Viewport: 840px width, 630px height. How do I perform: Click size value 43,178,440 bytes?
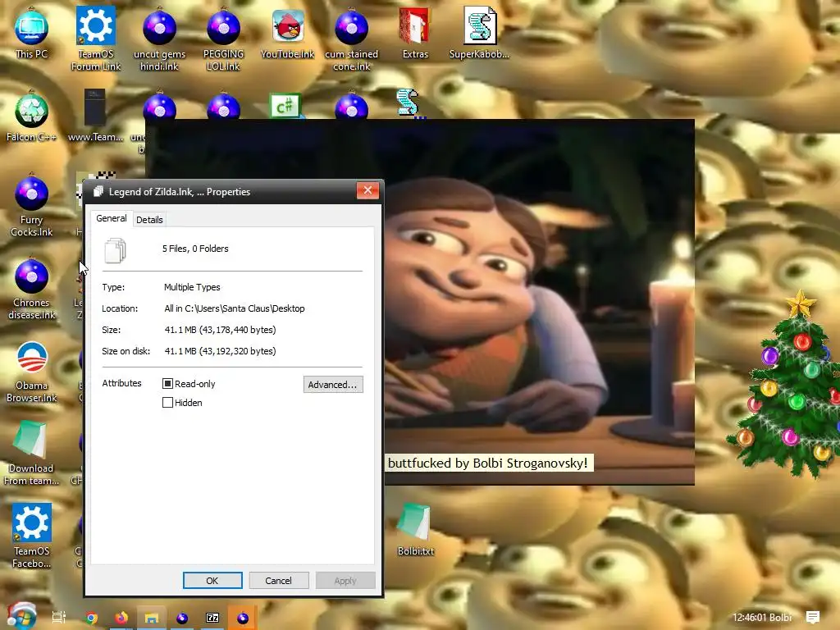click(x=220, y=330)
